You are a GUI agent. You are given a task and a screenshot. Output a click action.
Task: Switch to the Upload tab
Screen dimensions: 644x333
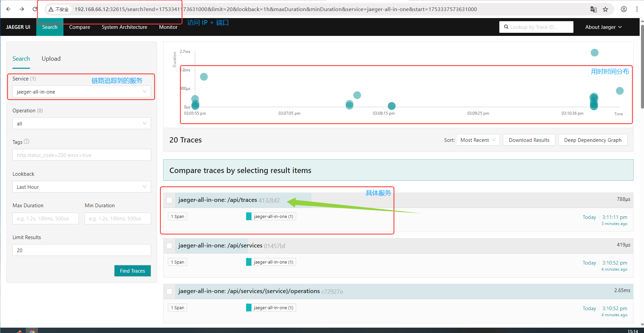pyautogui.click(x=51, y=59)
